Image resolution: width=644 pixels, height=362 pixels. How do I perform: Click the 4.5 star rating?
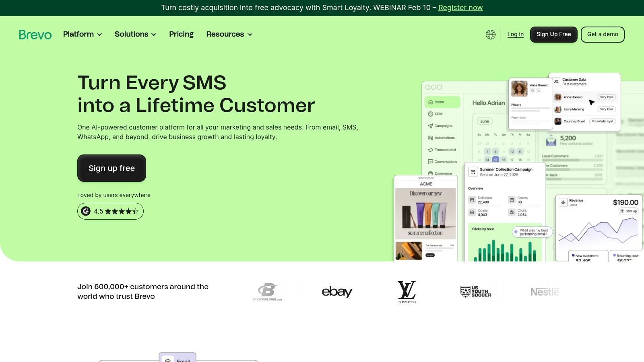116,211
